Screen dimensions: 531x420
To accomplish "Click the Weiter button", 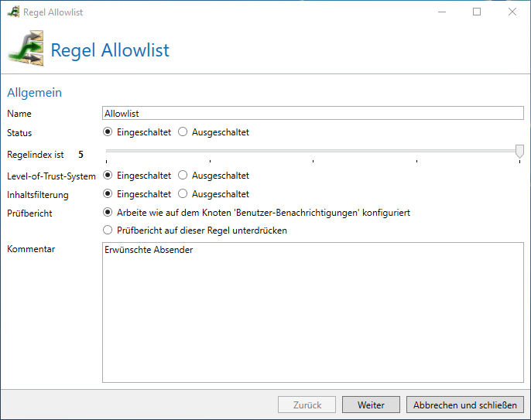I will 371,405.
